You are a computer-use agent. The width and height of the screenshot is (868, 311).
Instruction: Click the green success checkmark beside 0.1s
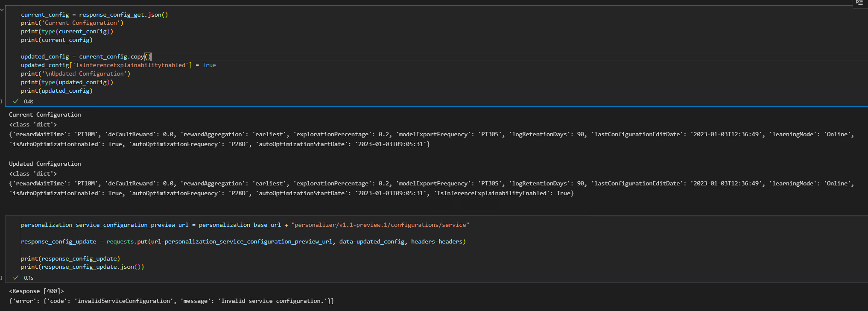pyautogui.click(x=16, y=278)
